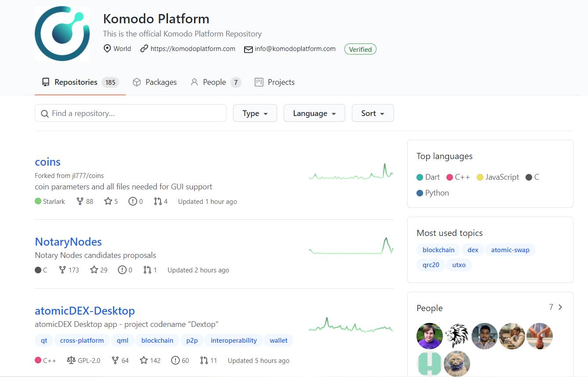Click the info@komodoplatform.com email link
The width and height of the screenshot is (588, 377).
click(x=295, y=49)
